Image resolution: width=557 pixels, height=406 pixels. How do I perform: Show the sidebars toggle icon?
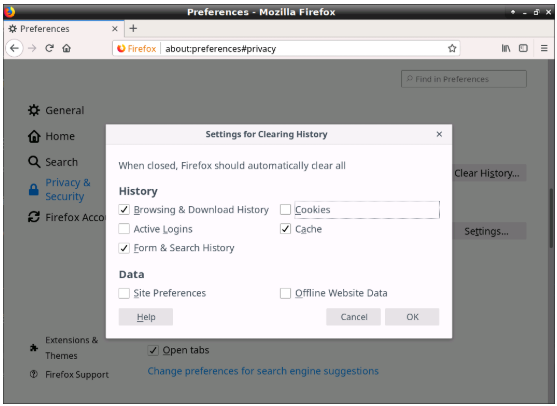[x=523, y=48]
